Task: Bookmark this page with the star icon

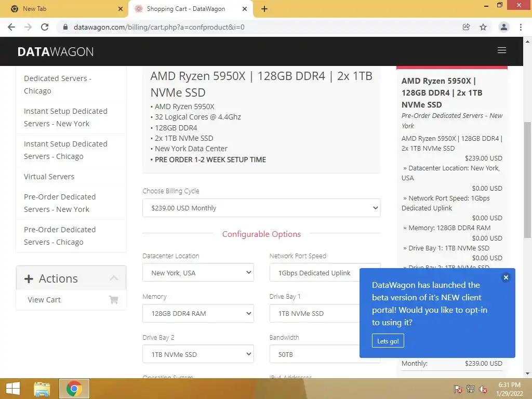Action: tap(483, 27)
